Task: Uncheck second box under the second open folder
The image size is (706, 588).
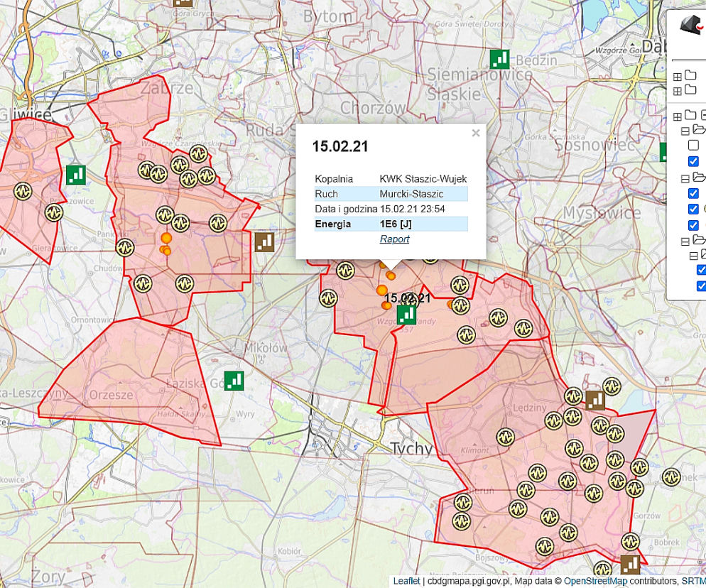Action: click(x=693, y=209)
